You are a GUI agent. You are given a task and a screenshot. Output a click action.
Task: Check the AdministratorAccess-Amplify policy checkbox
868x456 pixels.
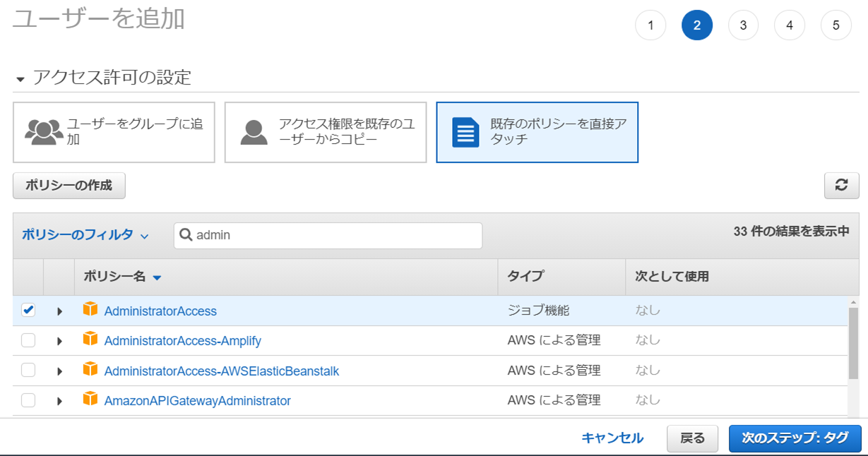click(28, 340)
